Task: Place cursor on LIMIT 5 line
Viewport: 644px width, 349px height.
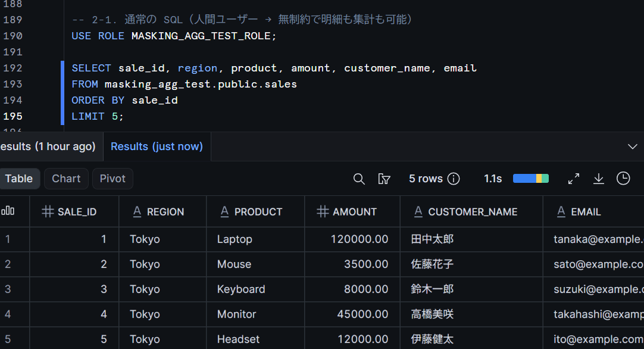Action: [98, 116]
